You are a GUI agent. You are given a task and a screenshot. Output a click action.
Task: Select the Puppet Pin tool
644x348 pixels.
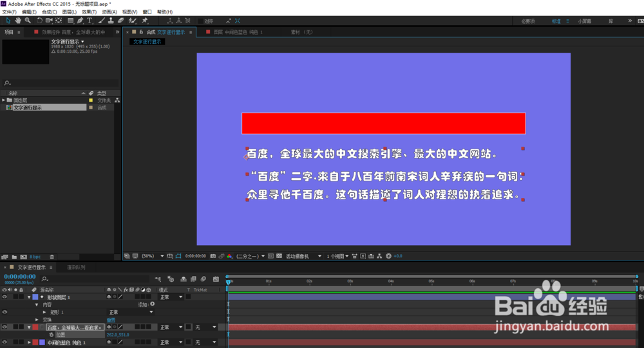point(144,20)
